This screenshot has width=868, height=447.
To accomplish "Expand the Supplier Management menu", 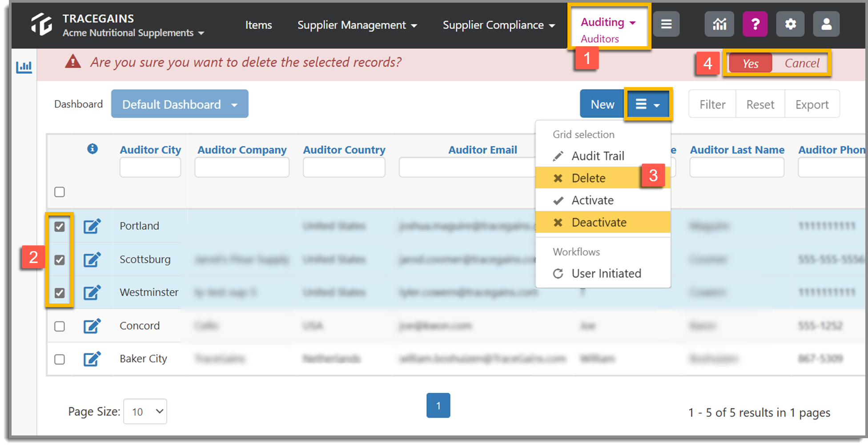I will (357, 25).
